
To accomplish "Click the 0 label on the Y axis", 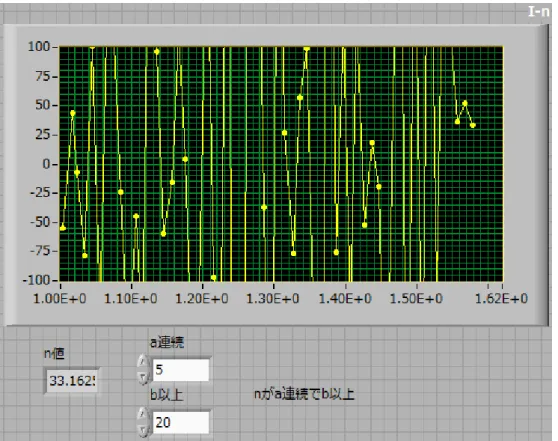I will click(x=47, y=164).
